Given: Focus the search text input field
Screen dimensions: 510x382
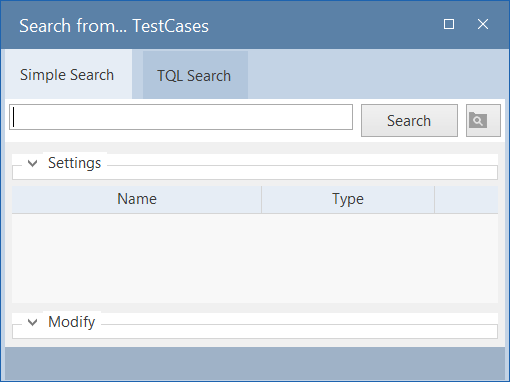Looking at the screenshot, I should [181, 117].
